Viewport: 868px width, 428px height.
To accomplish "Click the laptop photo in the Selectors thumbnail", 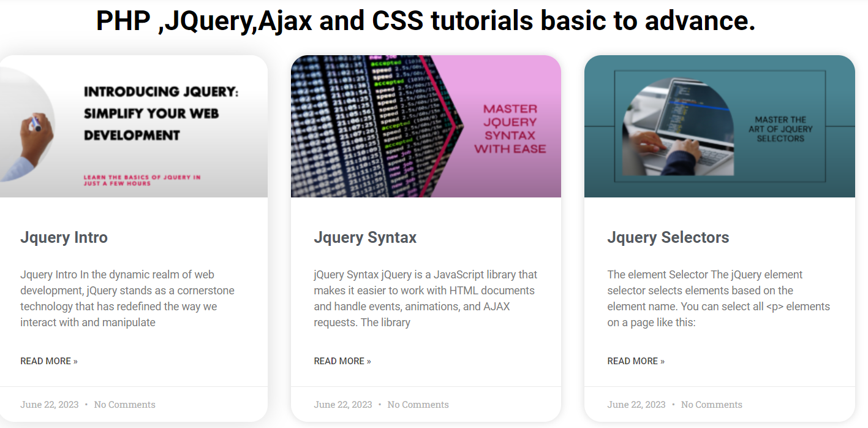I will [677, 127].
